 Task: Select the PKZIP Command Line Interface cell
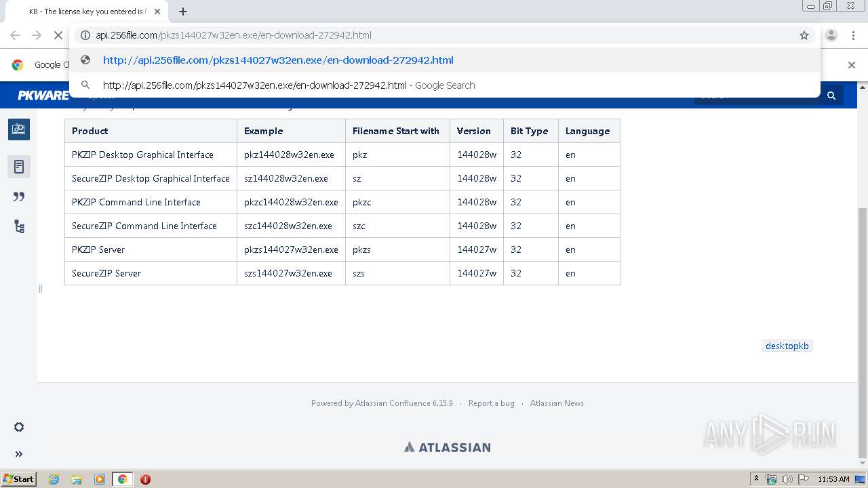click(151, 202)
